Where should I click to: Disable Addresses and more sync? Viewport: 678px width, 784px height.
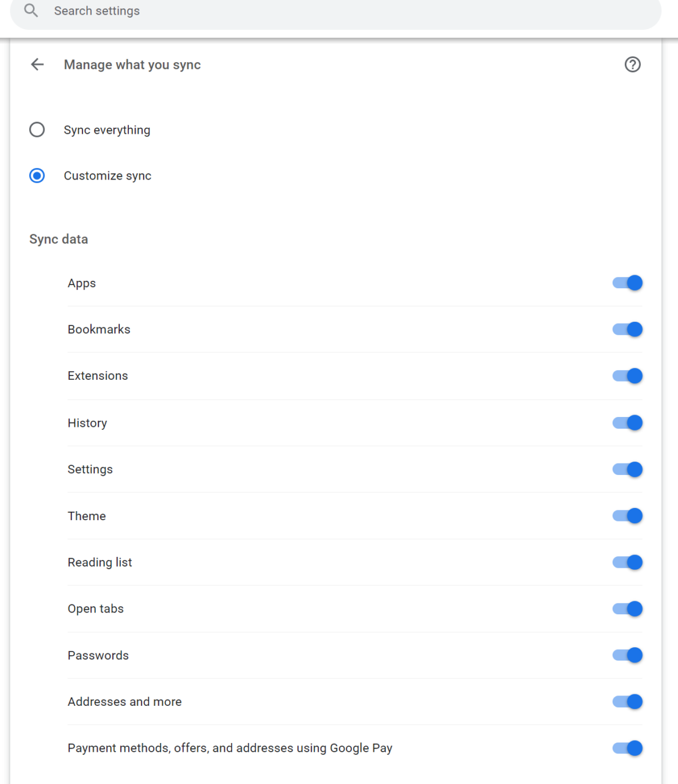(x=627, y=702)
